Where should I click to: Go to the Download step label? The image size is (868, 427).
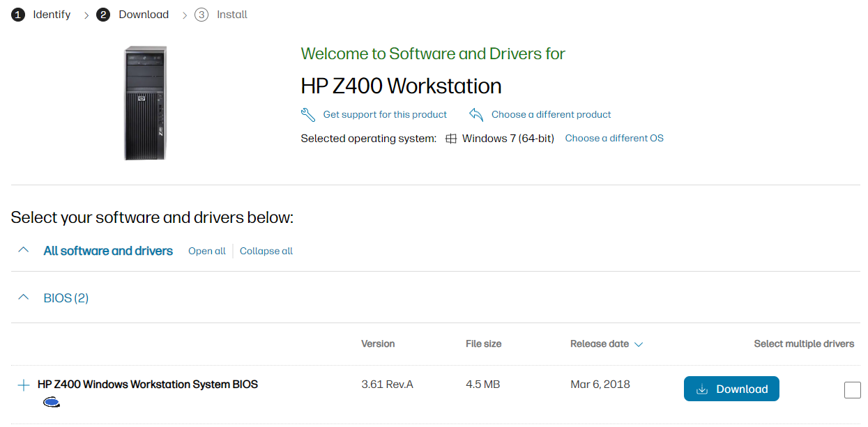click(x=144, y=15)
